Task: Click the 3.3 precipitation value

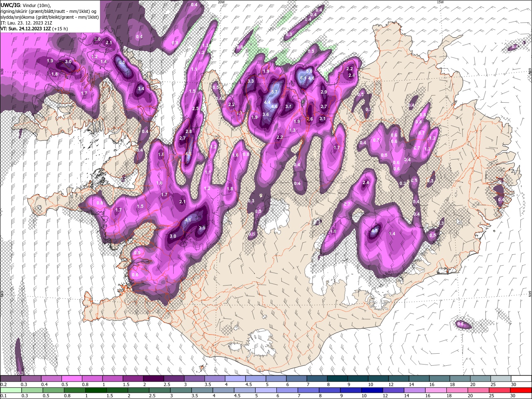Action: coord(251,81)
